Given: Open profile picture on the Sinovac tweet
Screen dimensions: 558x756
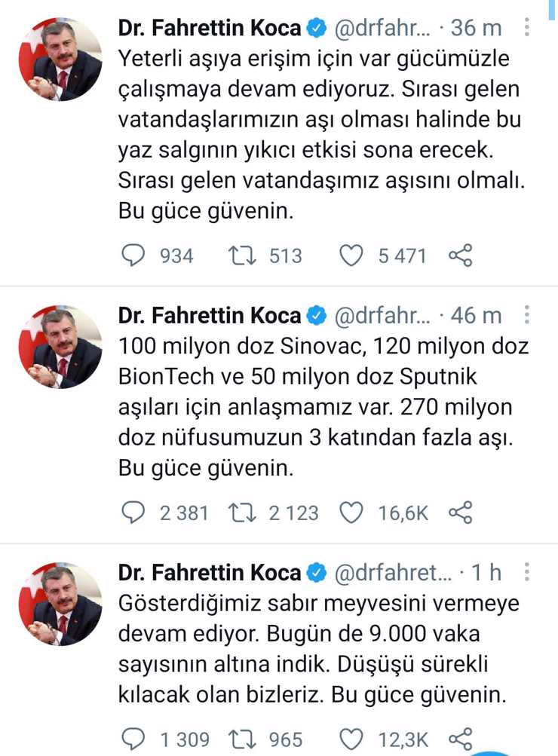Looking at the screenshot, I should point(60,347).
